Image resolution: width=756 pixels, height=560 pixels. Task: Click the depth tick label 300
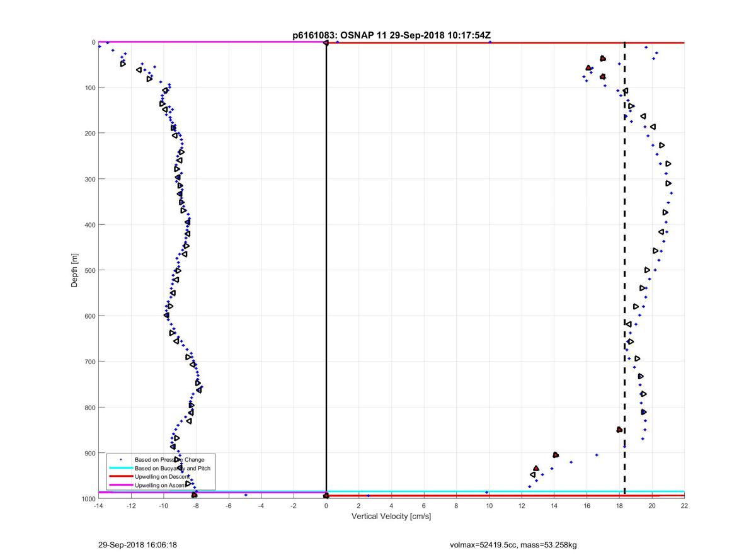click(x=90, y=179)
